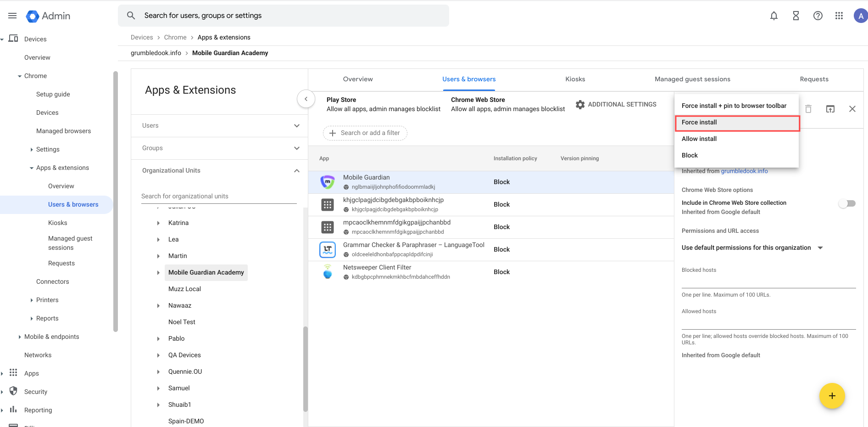The height and width of the screenshot is (427, 868).
Task: Click the Blocked hosts text field
Action: [768, 281]
